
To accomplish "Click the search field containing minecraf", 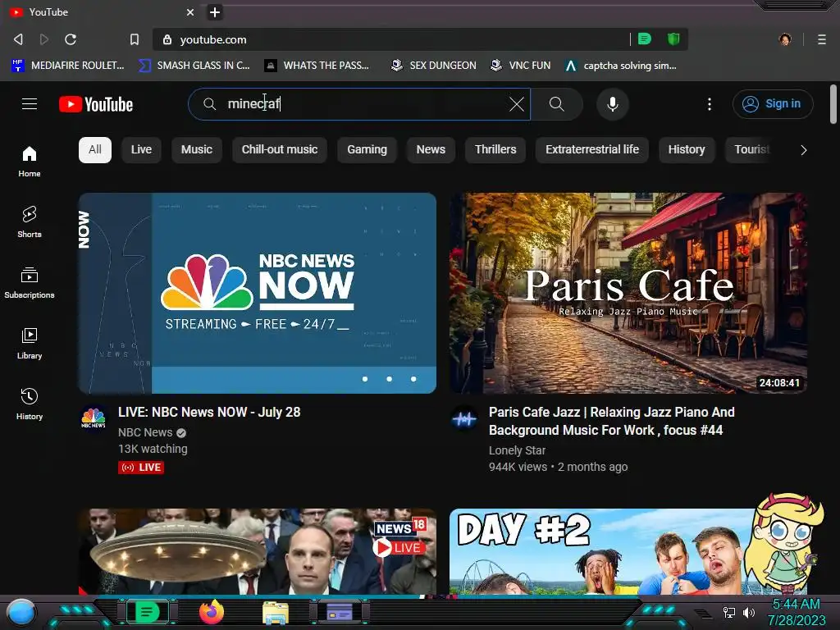I will (x=359, y=104).
